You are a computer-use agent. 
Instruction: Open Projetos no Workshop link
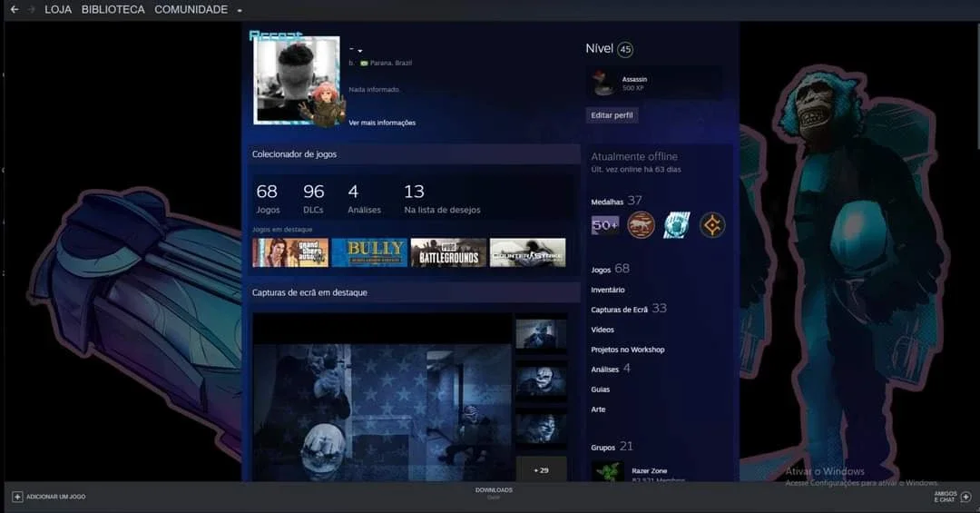628,350
